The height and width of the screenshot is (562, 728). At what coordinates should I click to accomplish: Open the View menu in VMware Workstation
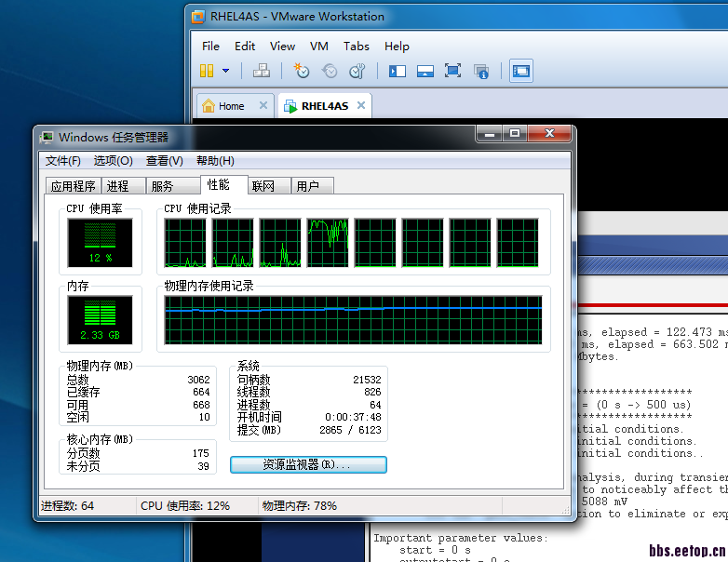click(282, 47)
